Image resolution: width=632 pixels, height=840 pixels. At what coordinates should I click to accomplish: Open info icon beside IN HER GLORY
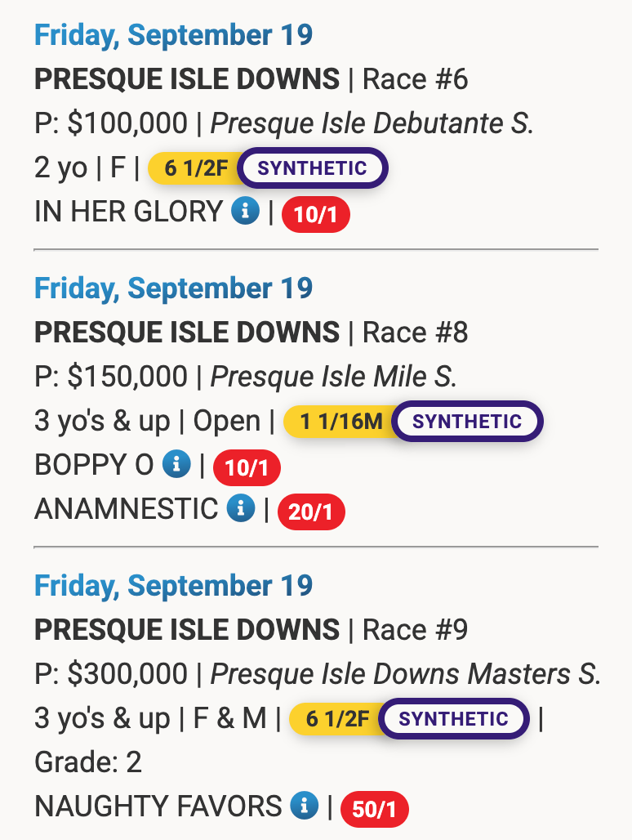pyautogui.click(x=245, y=212)
